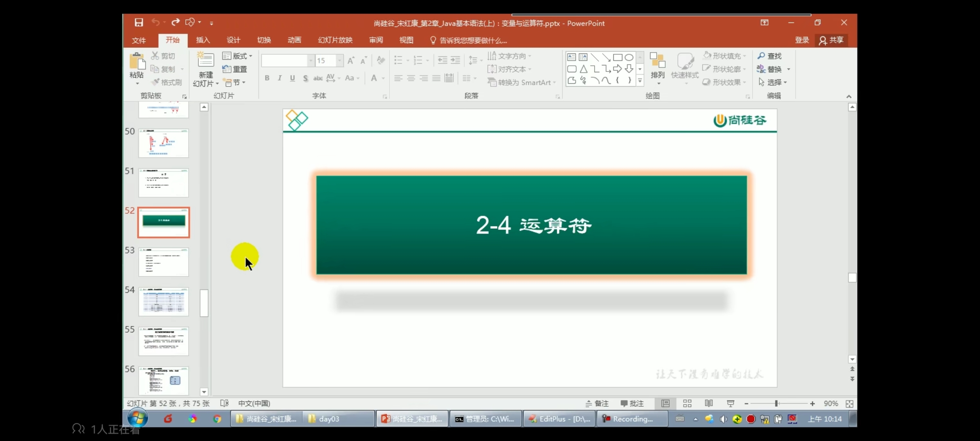Viewport: 980px width, 441px height.
Task: Click the Undo arrow in quick access toolbar
Action: pos(156,22)
